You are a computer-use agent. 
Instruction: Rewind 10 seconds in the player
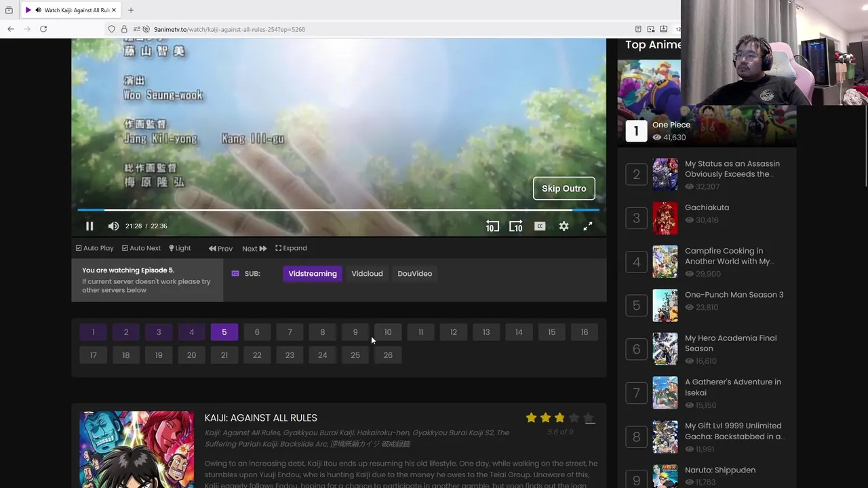(x=492, y=226)
